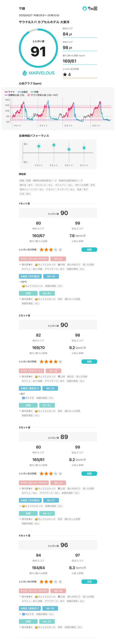Click the 00:28 water bath time badge
Viewport: 116px width, 644px height.
(50, 388)
